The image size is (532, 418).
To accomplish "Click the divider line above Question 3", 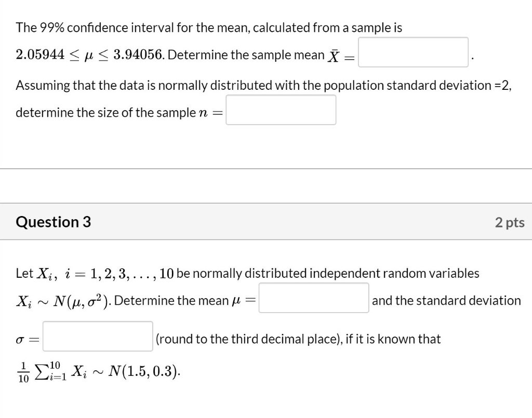I will pyautogui.click(x=266, y=168).
